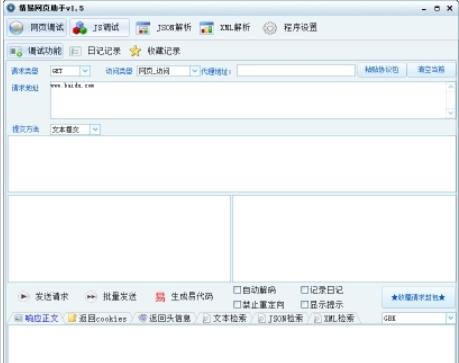This screenshot has width=459, height=363.
Task: Expand the 提交方式 submit method dropdown
Action: pos(95,129)
